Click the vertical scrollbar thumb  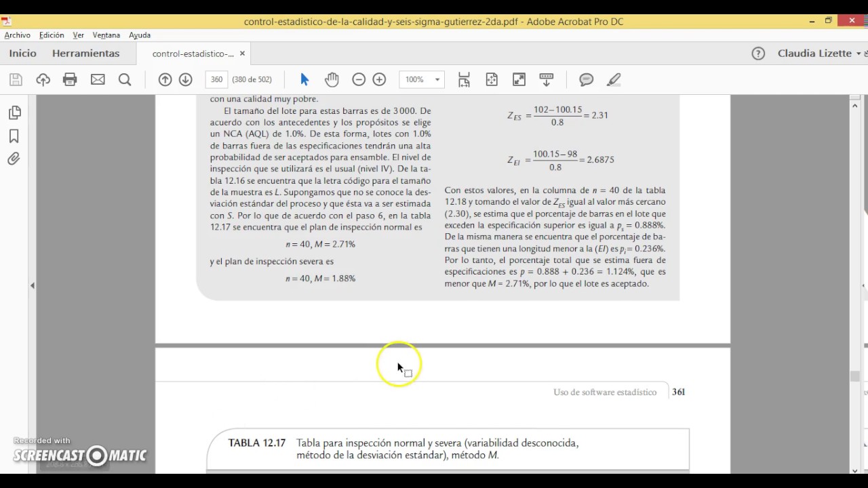coord(855,376)
